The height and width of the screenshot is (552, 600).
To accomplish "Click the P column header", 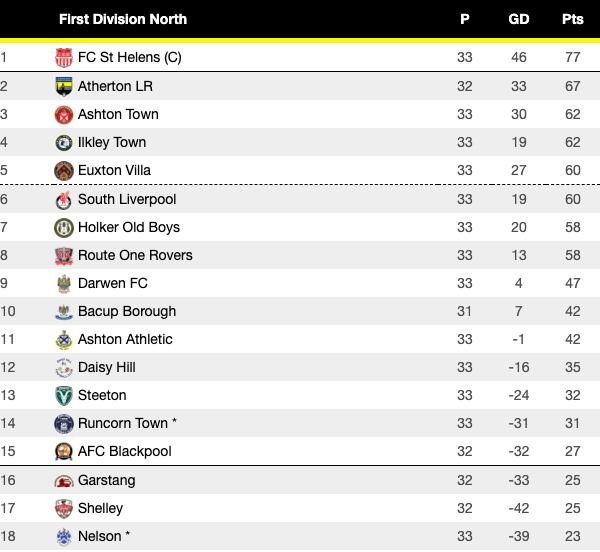I will 465,19.
